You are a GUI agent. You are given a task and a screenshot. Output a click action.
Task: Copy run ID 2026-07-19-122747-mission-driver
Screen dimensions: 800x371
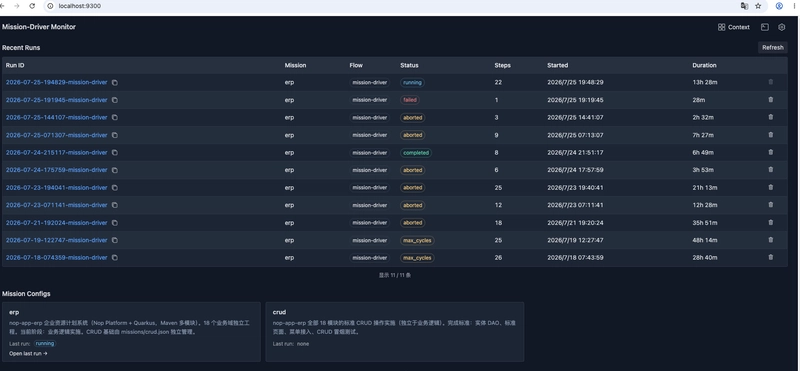click(115, 240)
